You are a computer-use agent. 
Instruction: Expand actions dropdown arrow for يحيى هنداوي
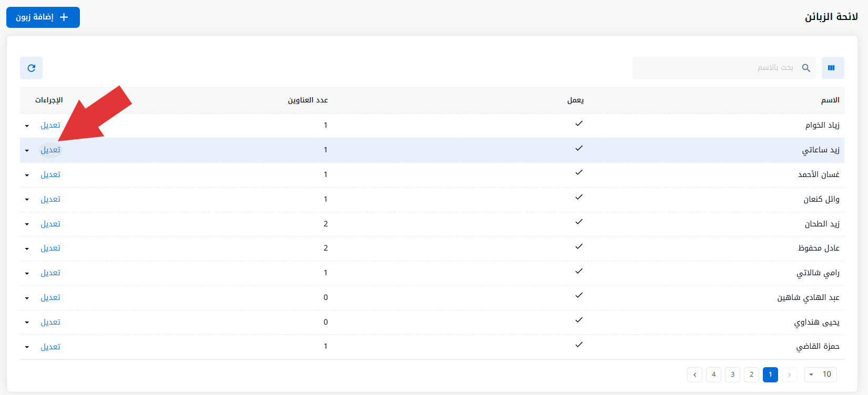pos(27,323)
